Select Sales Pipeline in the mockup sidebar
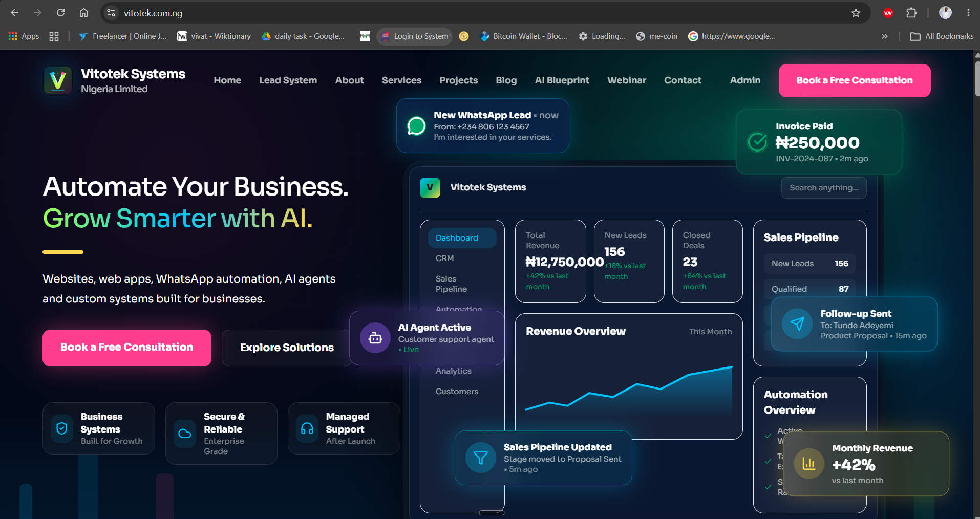Screen dimensions: 980x519 pyautogui.click(x=451, y=284)
